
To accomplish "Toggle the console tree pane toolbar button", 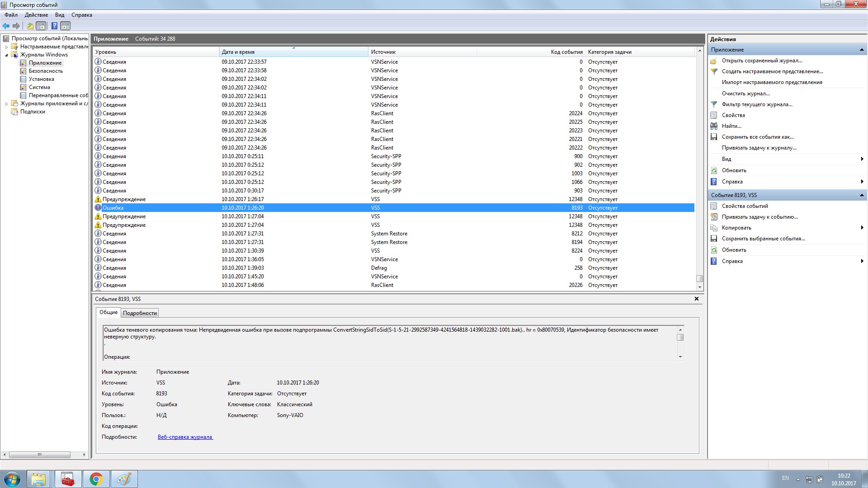I will point(41,26).
